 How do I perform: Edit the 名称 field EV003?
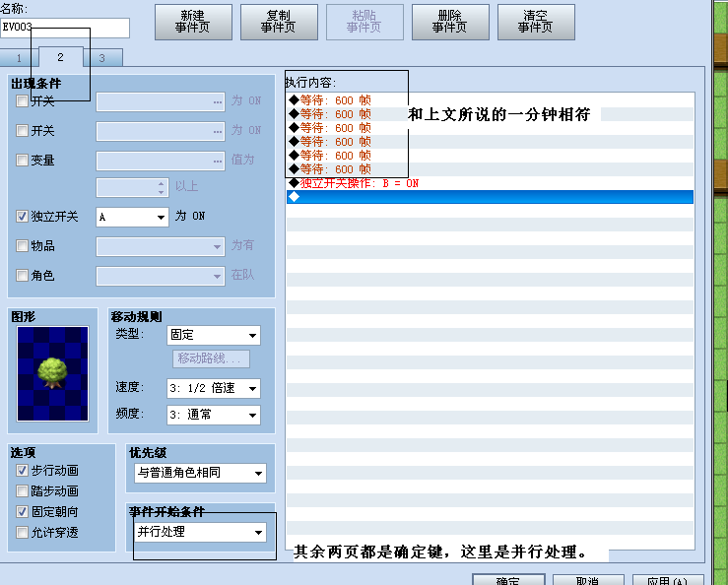[65, 28]
